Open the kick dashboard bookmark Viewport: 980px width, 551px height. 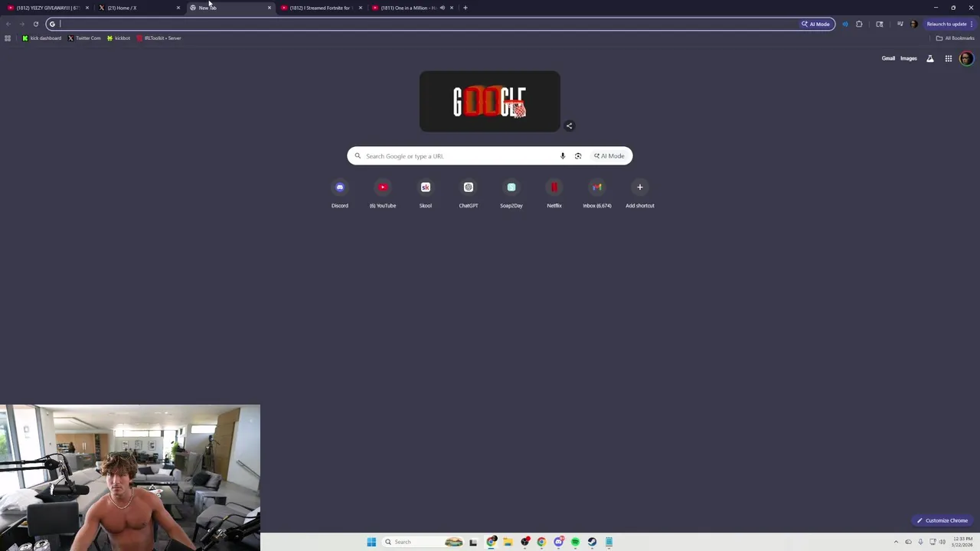42,38
